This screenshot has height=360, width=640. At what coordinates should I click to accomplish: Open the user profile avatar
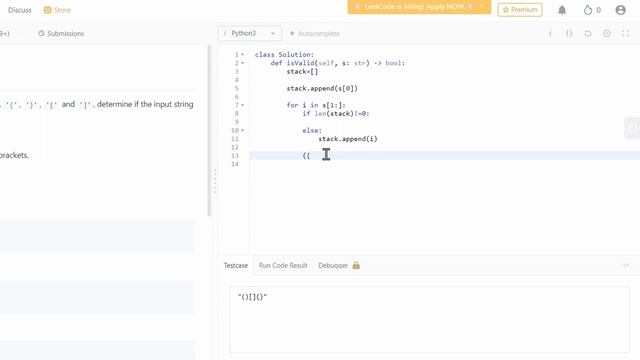[620, 10]
